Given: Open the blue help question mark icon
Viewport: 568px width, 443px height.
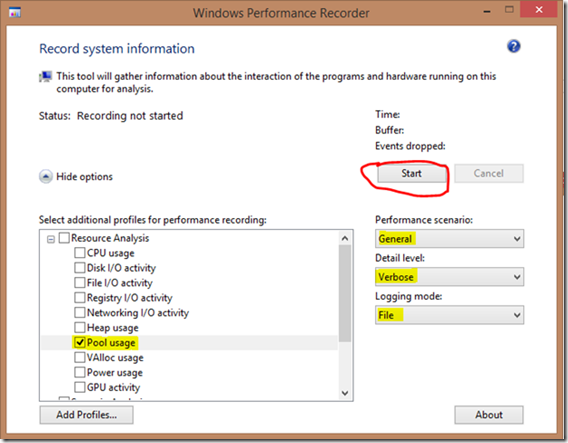Looking at the screenshot, I should click(x=514, y=46).
